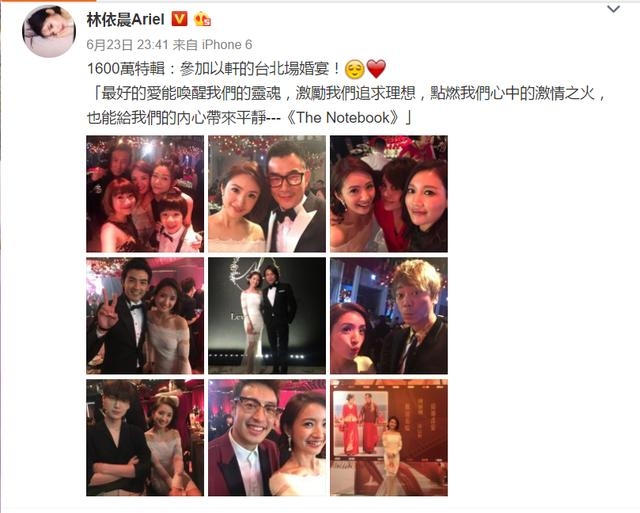The height and width of the screenshot is (513, 640).
Task: Open the group selfie with child photo
Action: (x=145, y=194)
